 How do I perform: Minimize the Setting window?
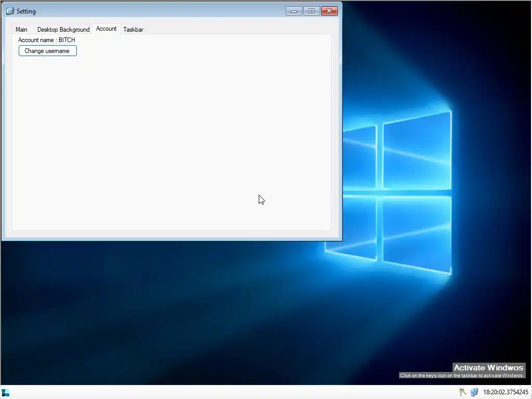pos(294,11)
